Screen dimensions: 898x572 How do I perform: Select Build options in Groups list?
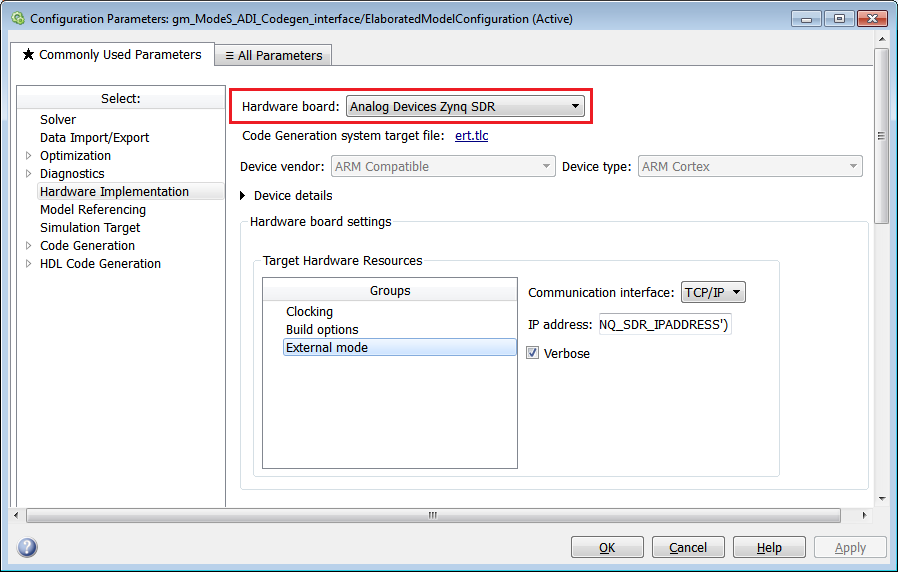pos(322,329)
